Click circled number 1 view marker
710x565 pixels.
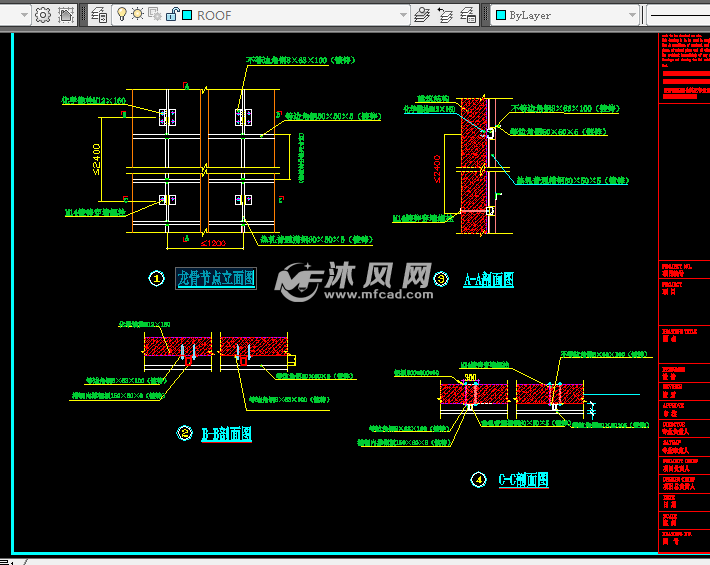(x=157, y=279)
